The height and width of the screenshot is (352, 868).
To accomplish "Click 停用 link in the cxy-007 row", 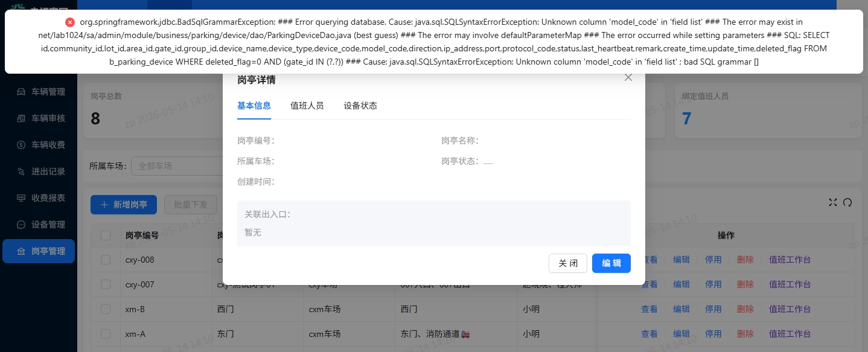I will pyautogui.click(x=713, y=284).
